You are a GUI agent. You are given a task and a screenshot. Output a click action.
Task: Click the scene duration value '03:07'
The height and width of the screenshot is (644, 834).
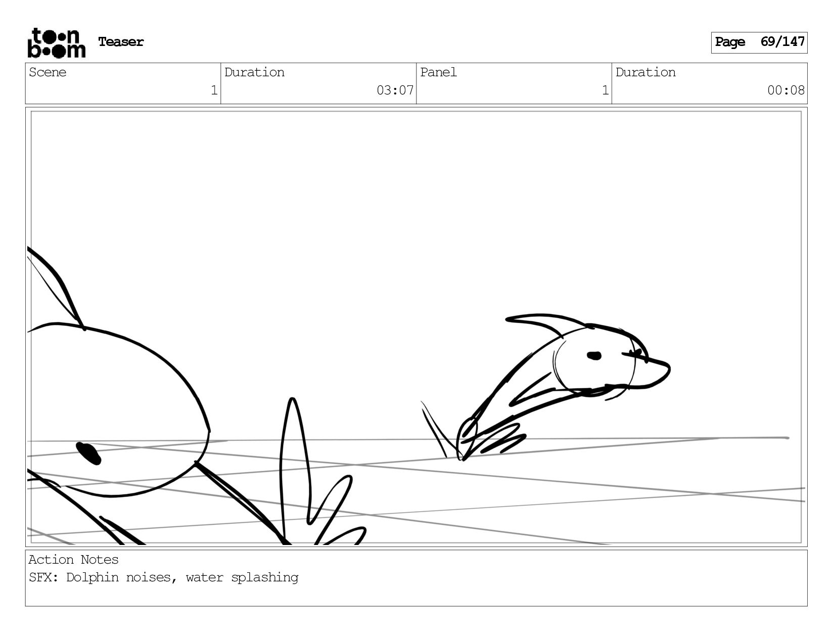[x=395, y=90]
